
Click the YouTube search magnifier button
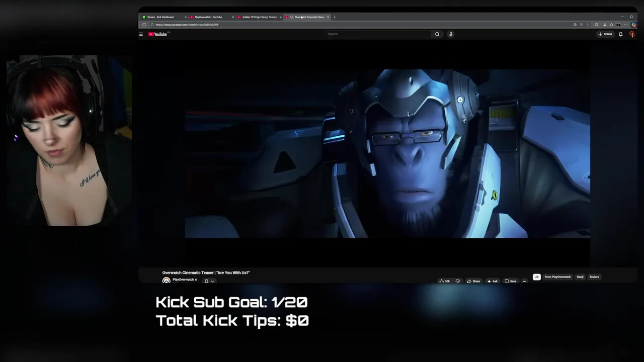[x=437, y=34]
